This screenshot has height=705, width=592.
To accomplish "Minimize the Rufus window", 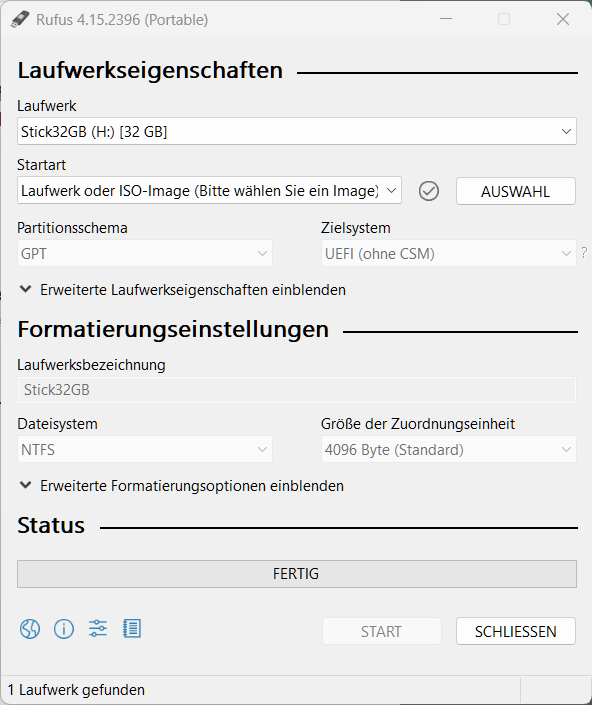I will click(446, 19).
